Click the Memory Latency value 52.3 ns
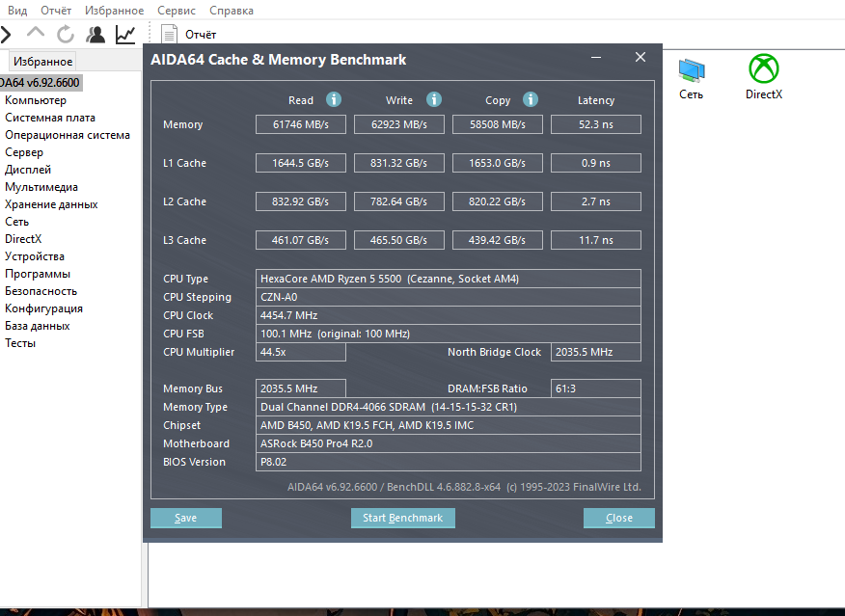 click(596, 124)
